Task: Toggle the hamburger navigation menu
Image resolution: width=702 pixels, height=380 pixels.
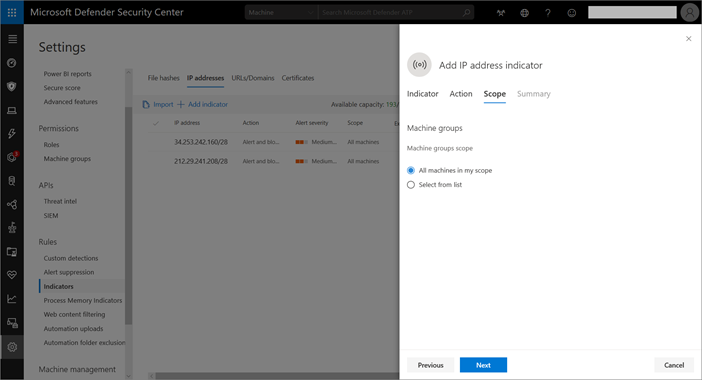Action: pyautogui.click(x=13, y=39)
